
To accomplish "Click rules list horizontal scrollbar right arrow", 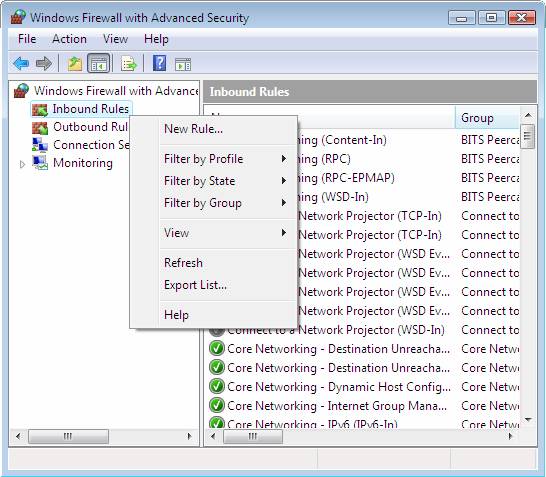I will (x=510, y=436).
